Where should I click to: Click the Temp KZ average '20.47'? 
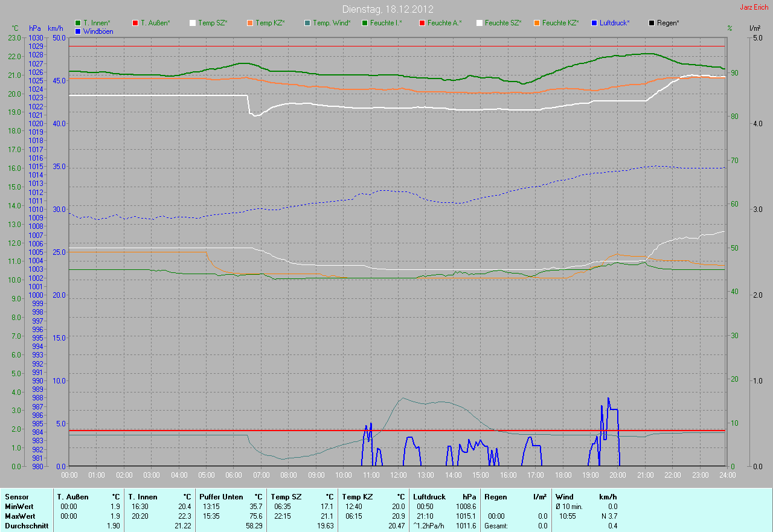[x=396, y=526]
